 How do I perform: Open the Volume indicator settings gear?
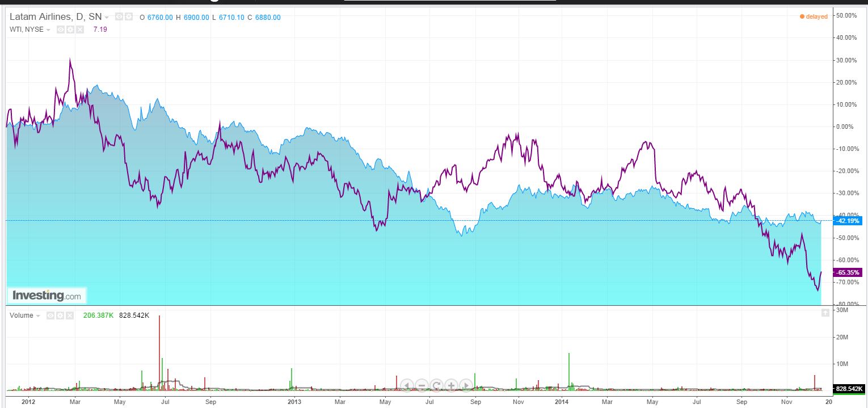tap(60, 316)
